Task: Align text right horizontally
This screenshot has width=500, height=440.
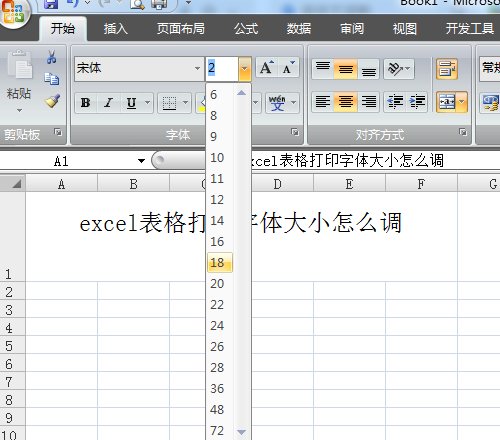Action: point(368,102)
